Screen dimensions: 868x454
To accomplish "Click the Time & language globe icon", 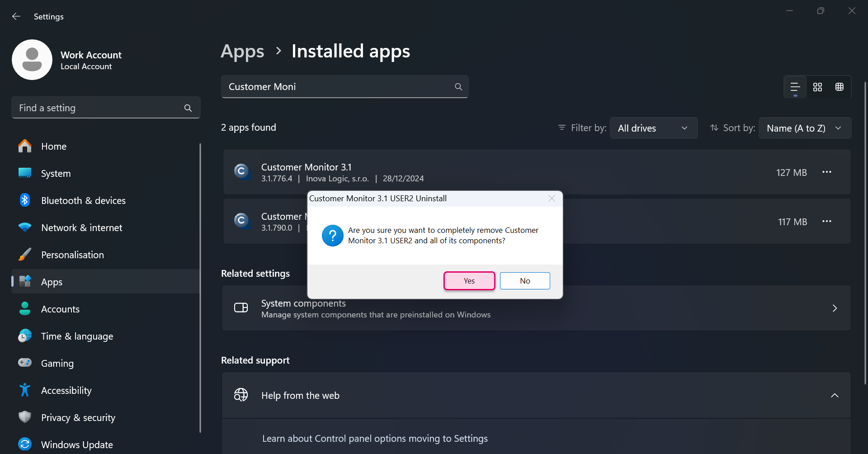I will tap(25, 336).
